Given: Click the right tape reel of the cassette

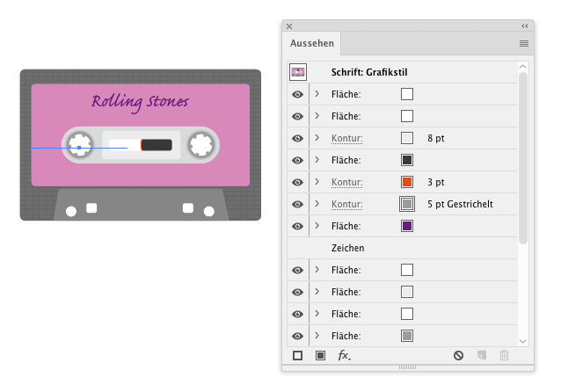Looking at the screenshot, I should point(201,145).
